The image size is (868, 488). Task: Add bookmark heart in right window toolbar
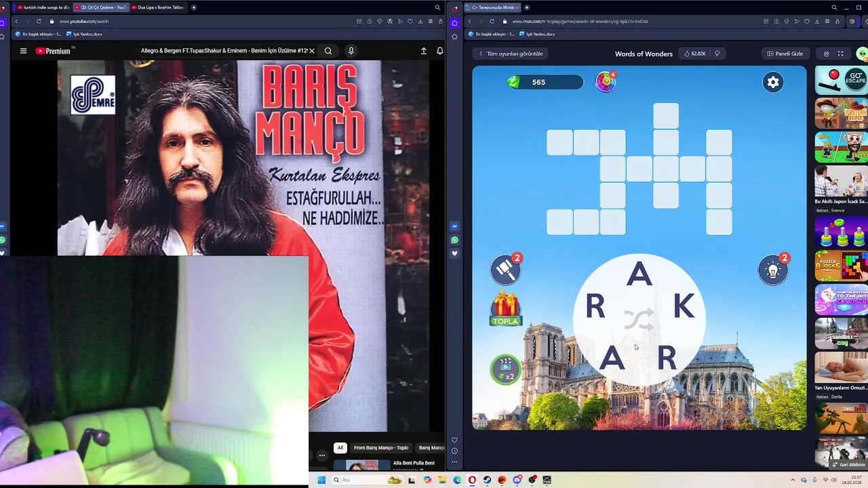(x=807, y=21)
